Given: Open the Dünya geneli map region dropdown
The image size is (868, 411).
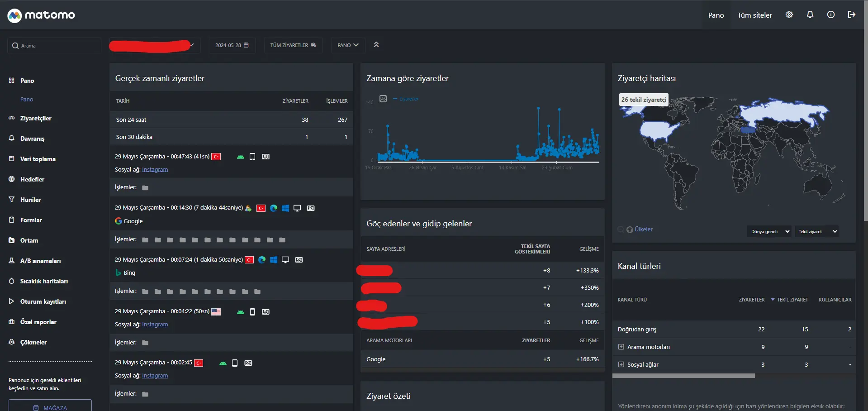Looking at the screenshot, I should point(769,231).
